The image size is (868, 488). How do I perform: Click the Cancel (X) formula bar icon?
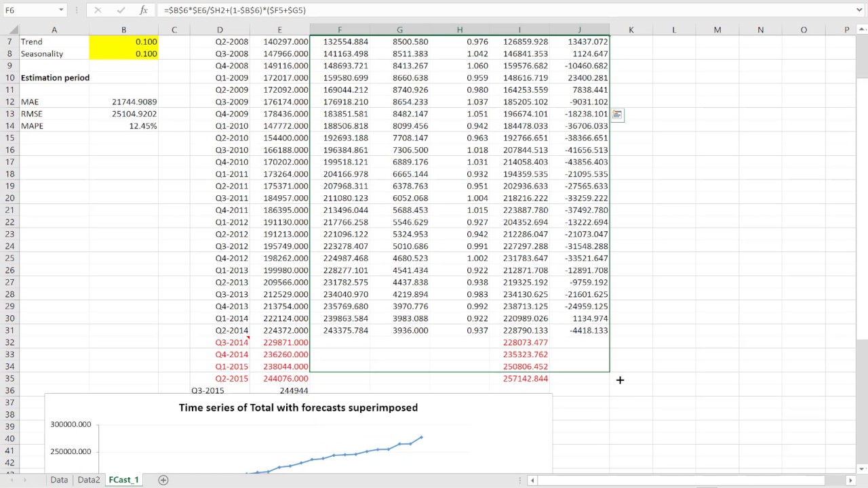(x=98, y=10)
